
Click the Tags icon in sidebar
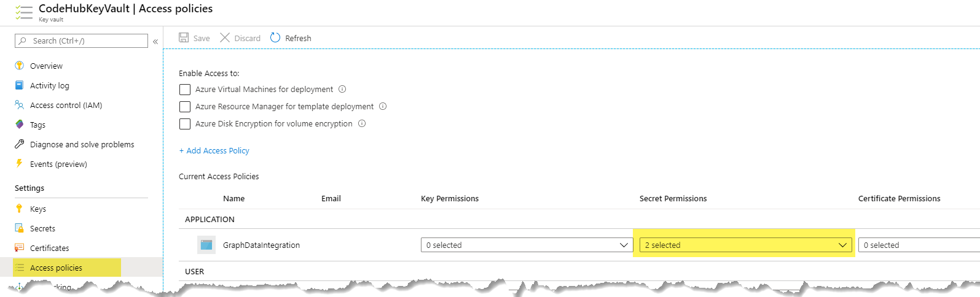[x=19, y=125]
